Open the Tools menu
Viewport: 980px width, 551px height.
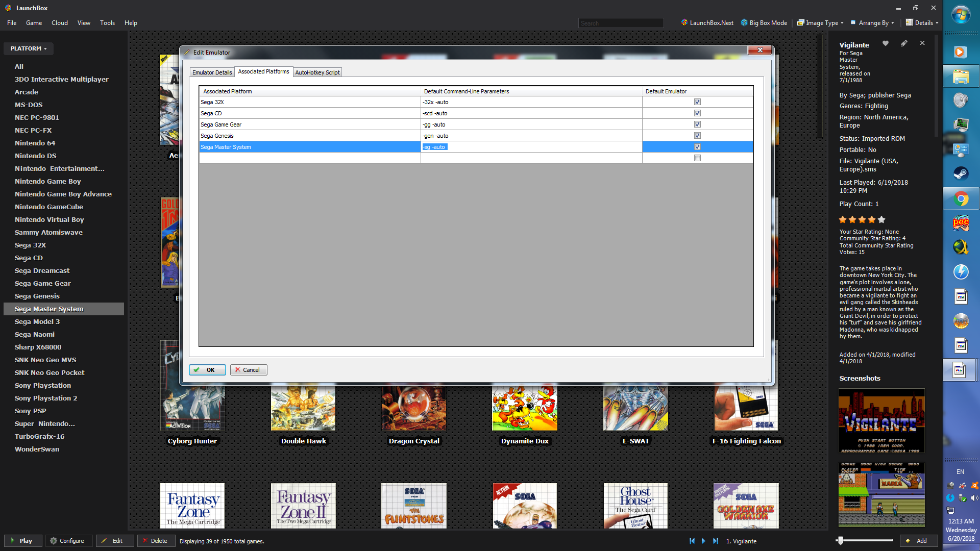pyautogui.click(x=107, y=23)
